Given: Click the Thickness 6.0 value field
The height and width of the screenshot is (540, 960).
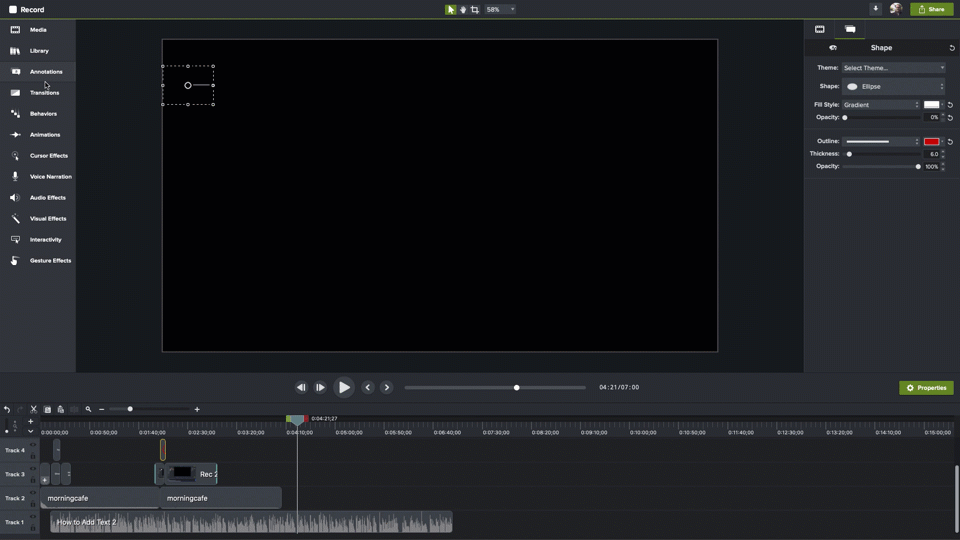Looking at the screenshot, I should (931, 154).
